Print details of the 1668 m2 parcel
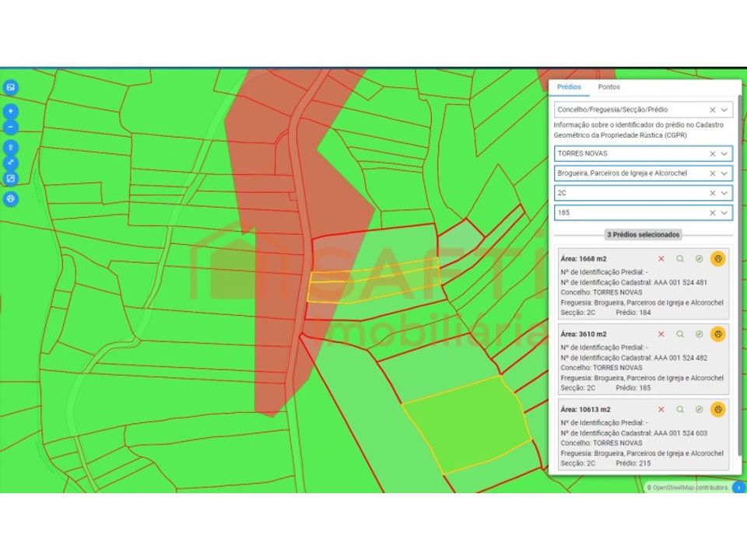Screen dimensions: 747x560 (718, 258)
